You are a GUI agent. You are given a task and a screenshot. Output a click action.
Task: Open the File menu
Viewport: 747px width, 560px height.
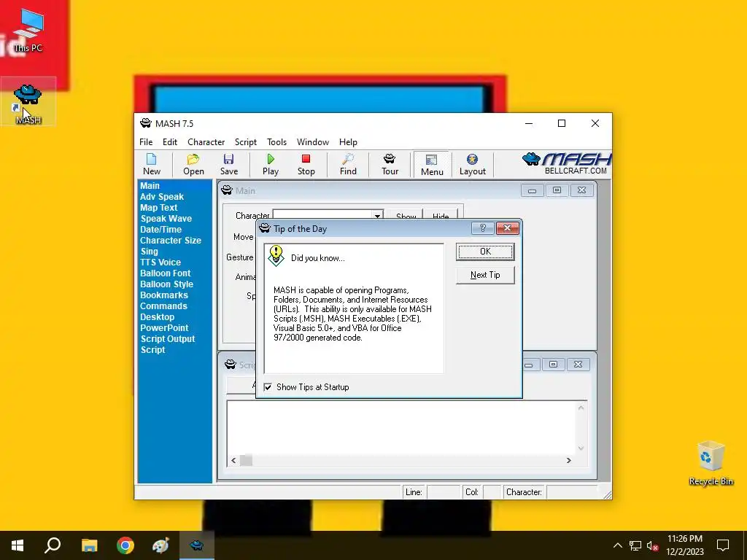146,142
